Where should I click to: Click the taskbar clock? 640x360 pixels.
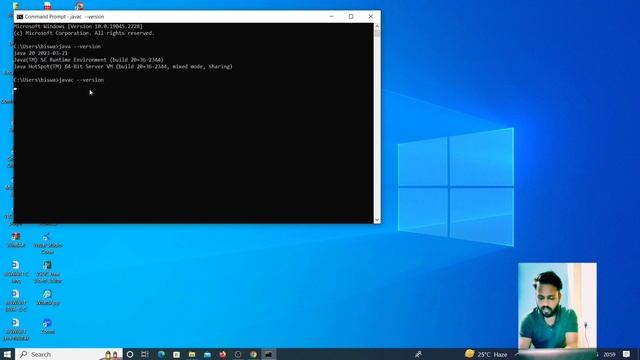click(x=609, y=354)
